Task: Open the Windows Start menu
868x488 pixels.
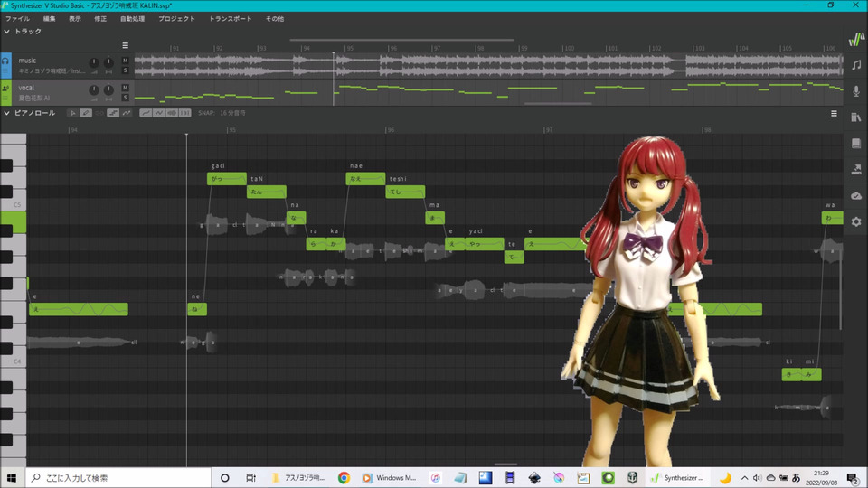Action: point(12,477)
